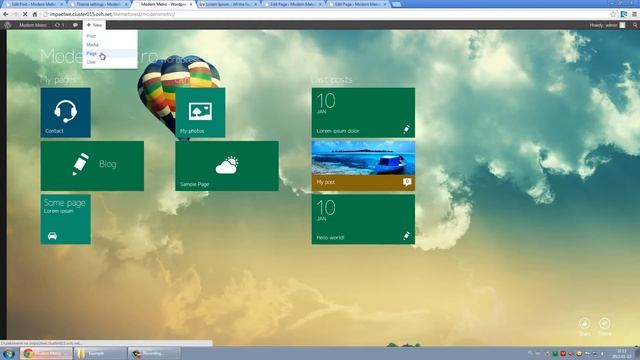Switch to the Theme settings browser tab

point(99,4)
